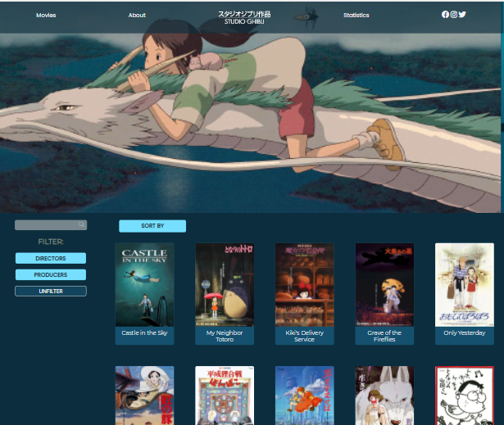Screen dimensions: 504x425
Task: Click the Kiki's Delivery Service title
Action: pyautogui.click(x=305, y=336)
